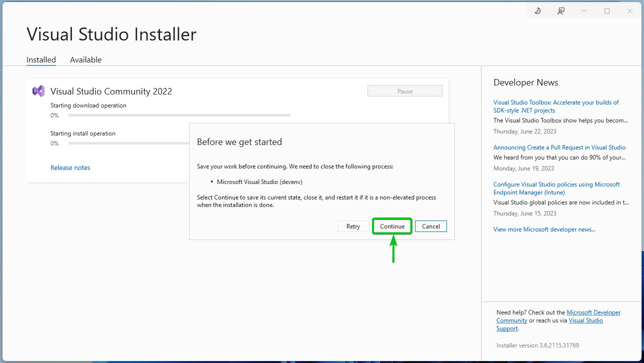
Task: Click the Thursday, June 15, 2023 date
Action: tap(525, 213)
